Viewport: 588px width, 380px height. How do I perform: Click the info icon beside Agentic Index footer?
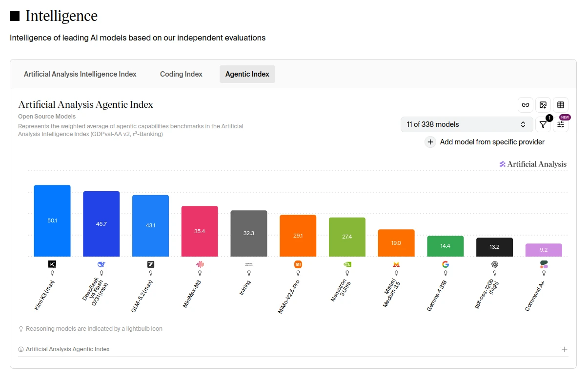click(x=21, y=349)
